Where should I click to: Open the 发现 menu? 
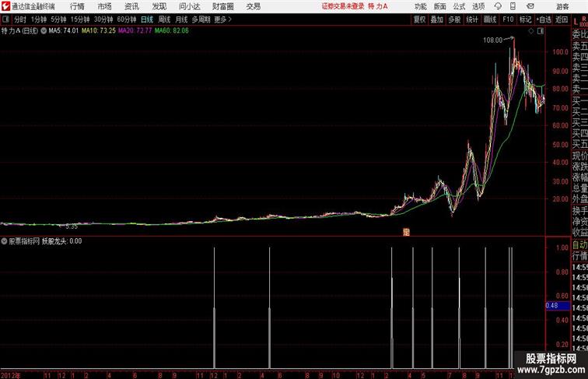159,6
